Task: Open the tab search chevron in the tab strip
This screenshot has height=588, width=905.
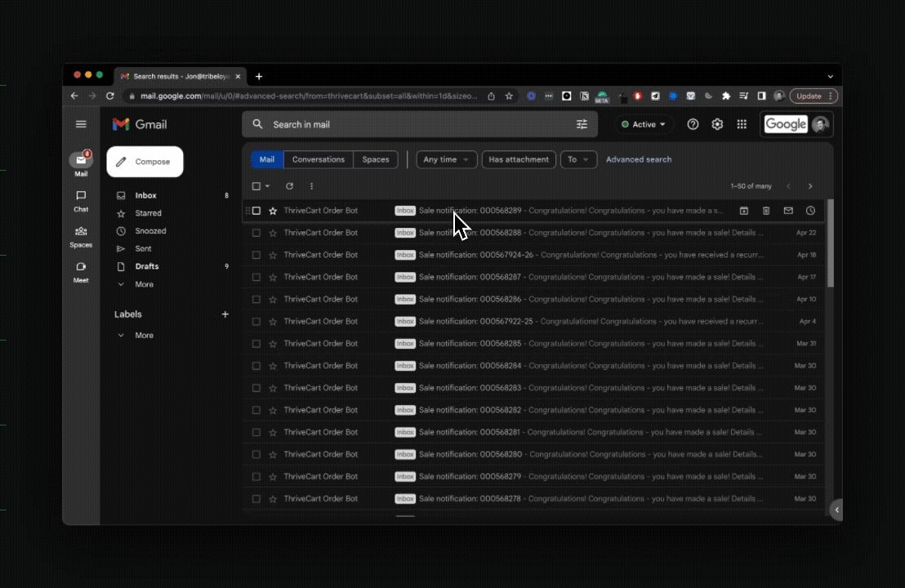Action: (x=830, y=76)
